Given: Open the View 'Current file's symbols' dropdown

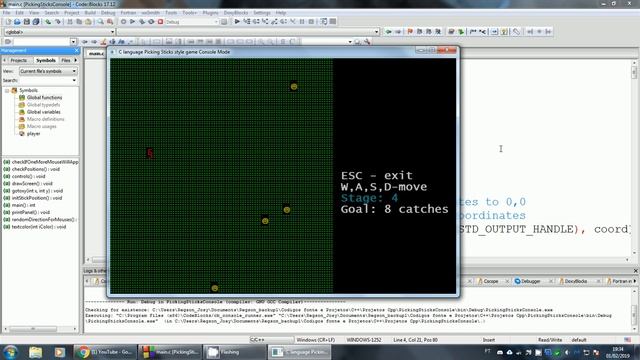Looking at the screenshot, I should coord(48,71).
